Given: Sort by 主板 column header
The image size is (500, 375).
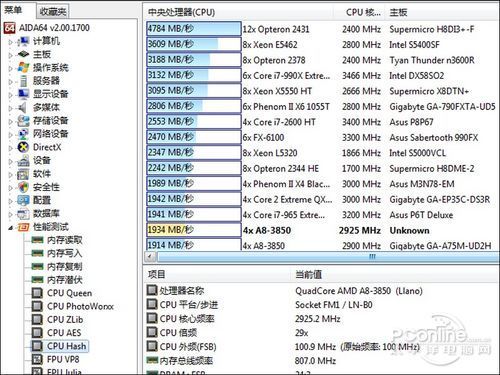Looking at the screenshot, I should click(x=442, y=12).
